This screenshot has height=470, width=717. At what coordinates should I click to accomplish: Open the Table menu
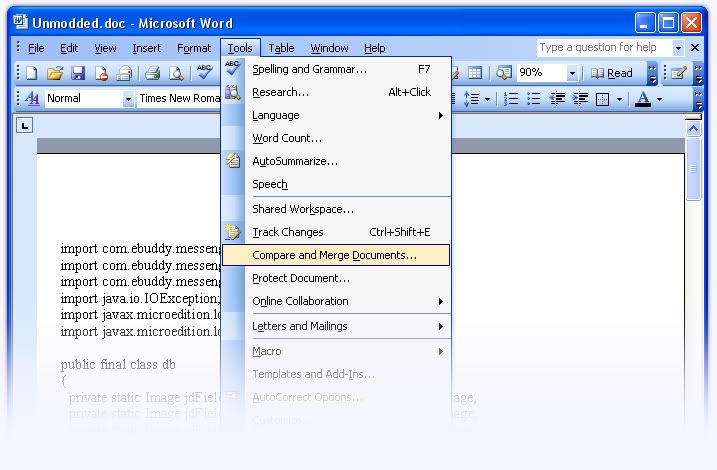pyautogui.click(x=281, y=48)
